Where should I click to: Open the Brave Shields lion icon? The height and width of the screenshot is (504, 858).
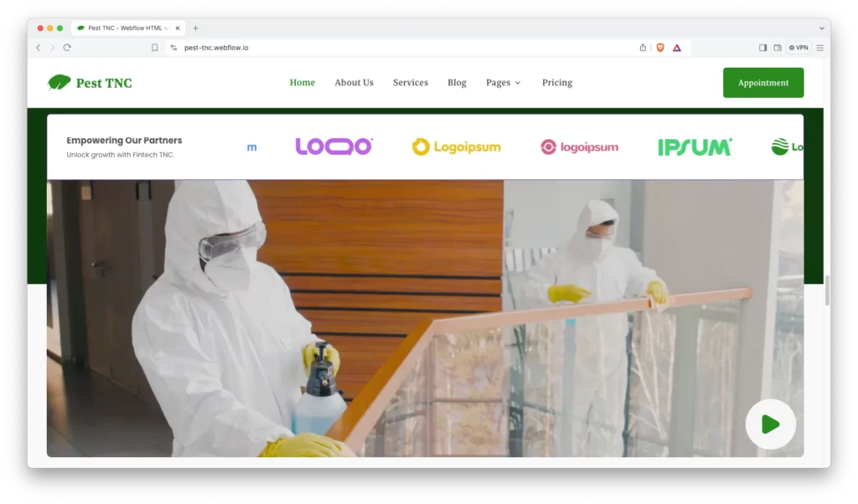point(660,48)
